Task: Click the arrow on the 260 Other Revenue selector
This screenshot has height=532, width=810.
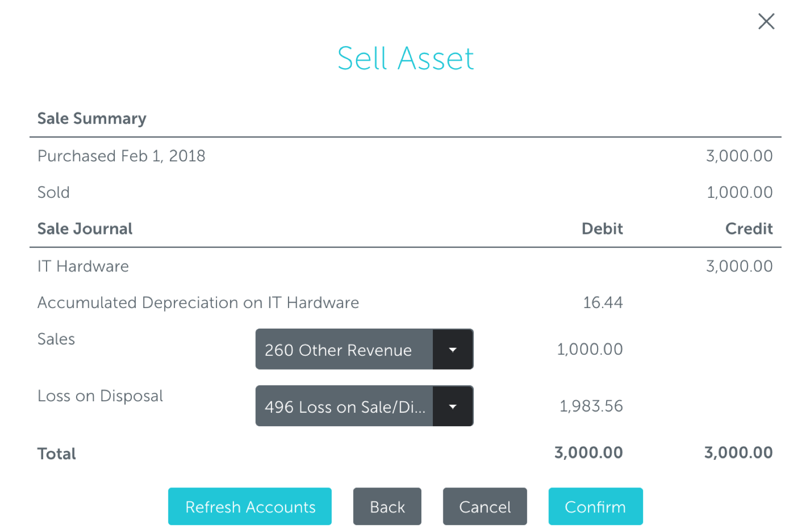Action: point(452,349)
